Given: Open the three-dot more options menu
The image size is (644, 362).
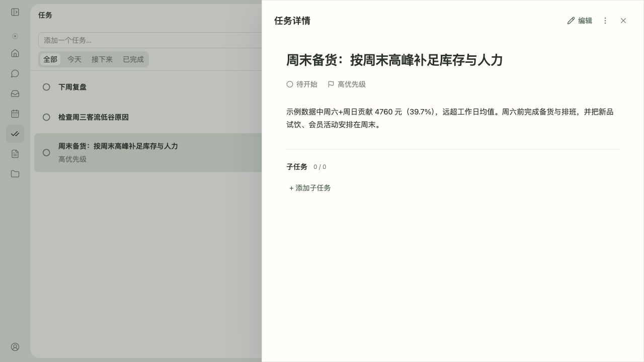Looking at the screenshot, I should [605, 21].
